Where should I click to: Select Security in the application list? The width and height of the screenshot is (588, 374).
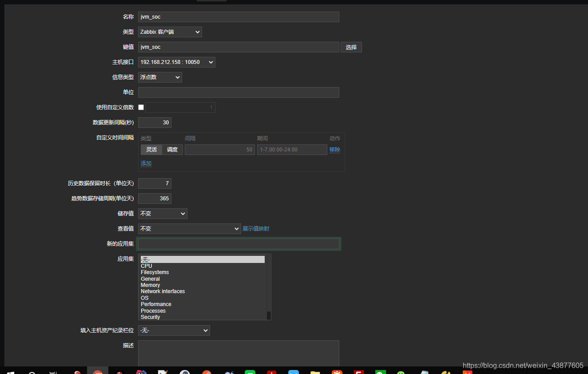tap(203, 317)
